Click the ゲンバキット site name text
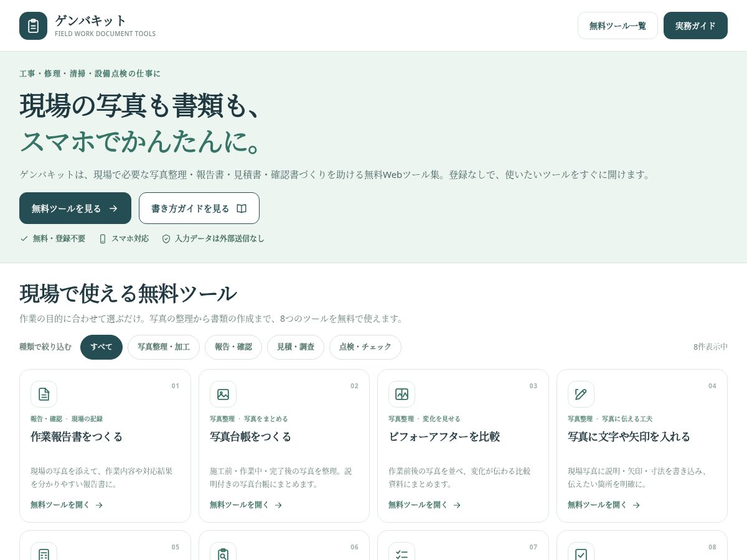747x560 pixels. pos(90,20)
